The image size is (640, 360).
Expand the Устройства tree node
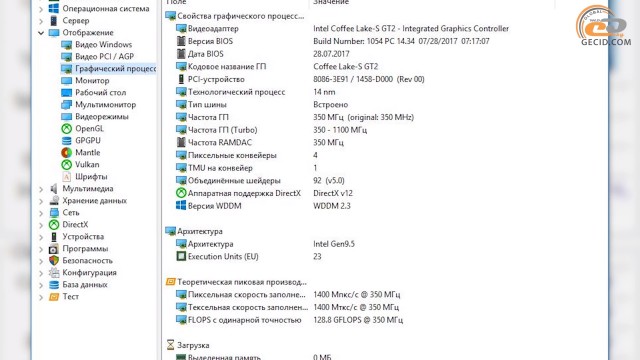41,237
